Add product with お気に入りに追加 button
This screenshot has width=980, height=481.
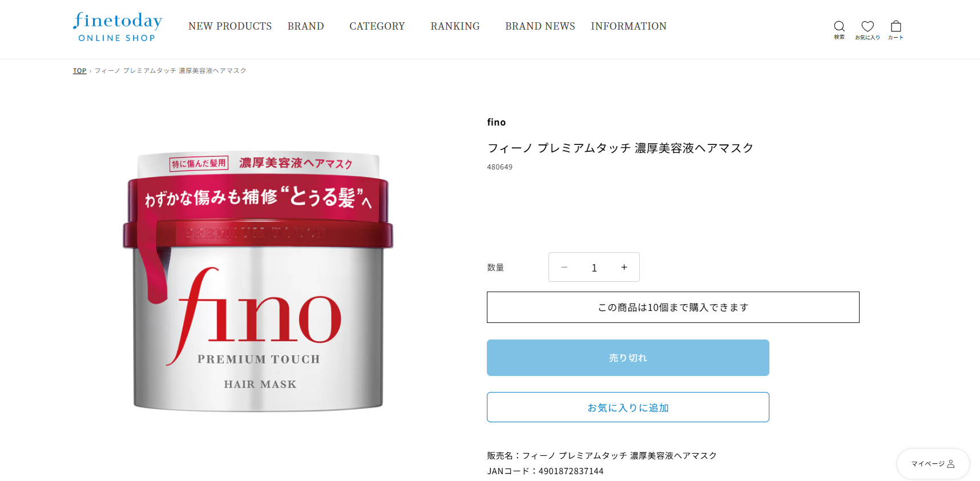pyautogui.click(x=628, y=407)
